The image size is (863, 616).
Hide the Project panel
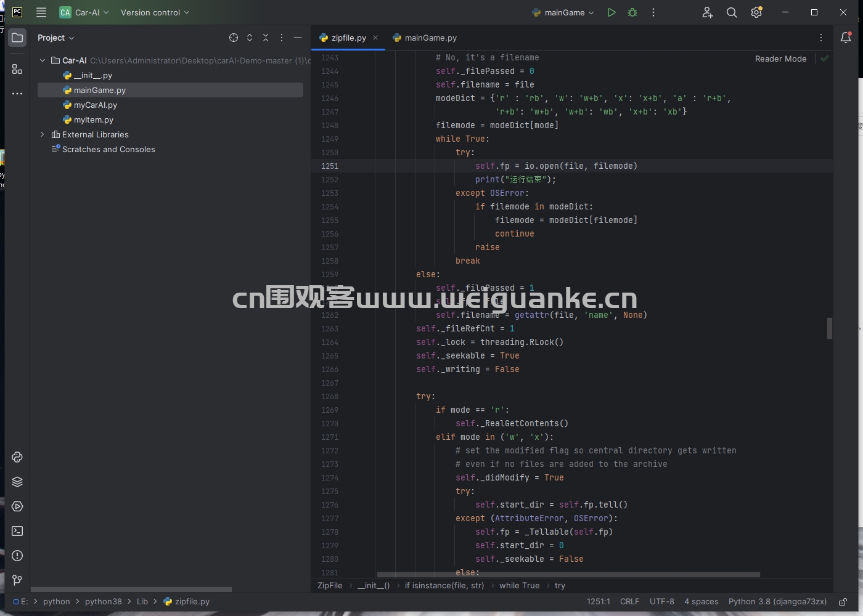click(x=298, y=38)
